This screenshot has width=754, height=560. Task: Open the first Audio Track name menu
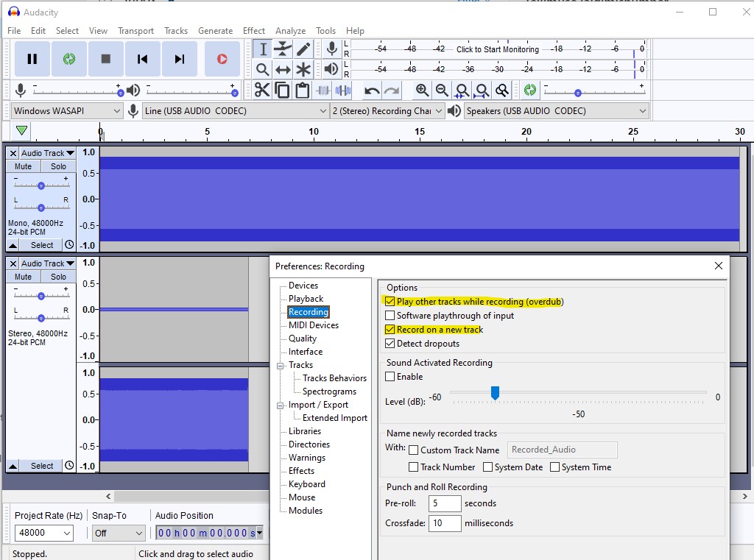tap(48, 153)
